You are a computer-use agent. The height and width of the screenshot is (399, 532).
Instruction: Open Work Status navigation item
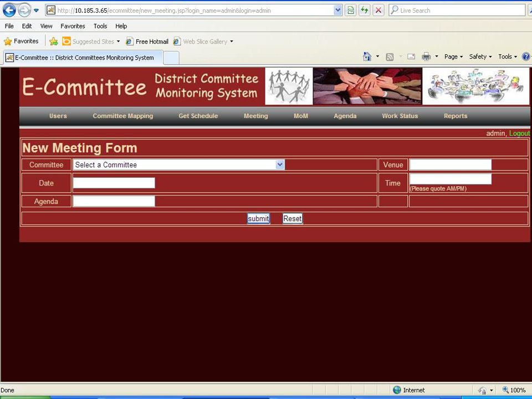click(x=400, y=116)
